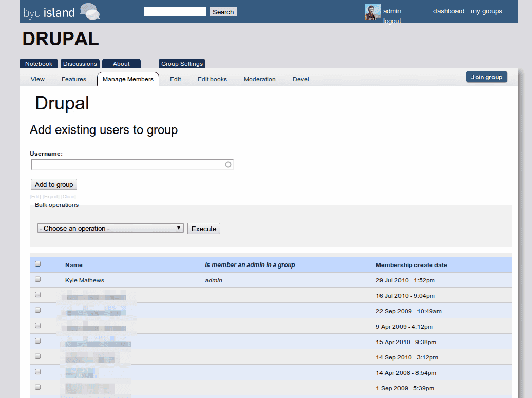Screen dimensions: 532x398
Task: Focus the Username text input field
Action: [x=127, y=165]
